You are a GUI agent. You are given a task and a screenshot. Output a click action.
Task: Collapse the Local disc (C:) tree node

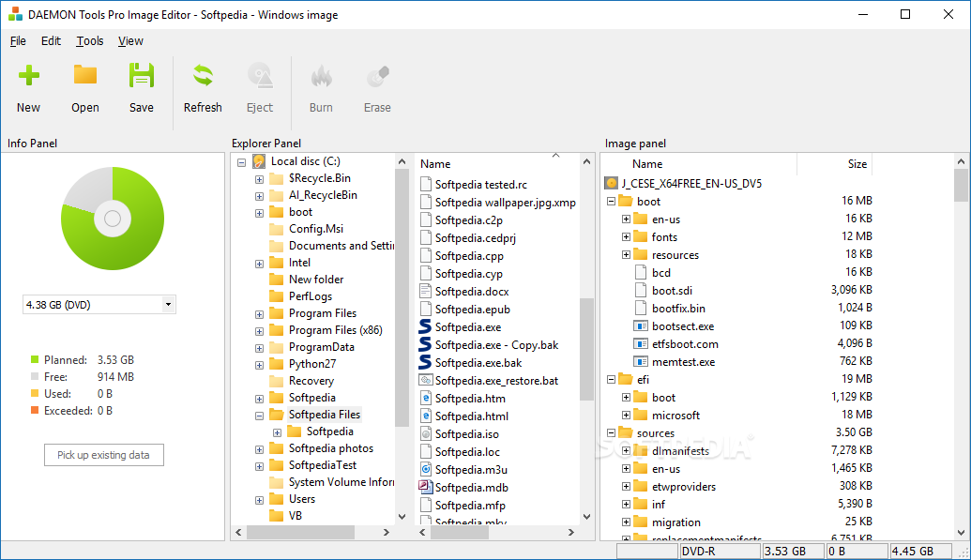tap(241, 162)
